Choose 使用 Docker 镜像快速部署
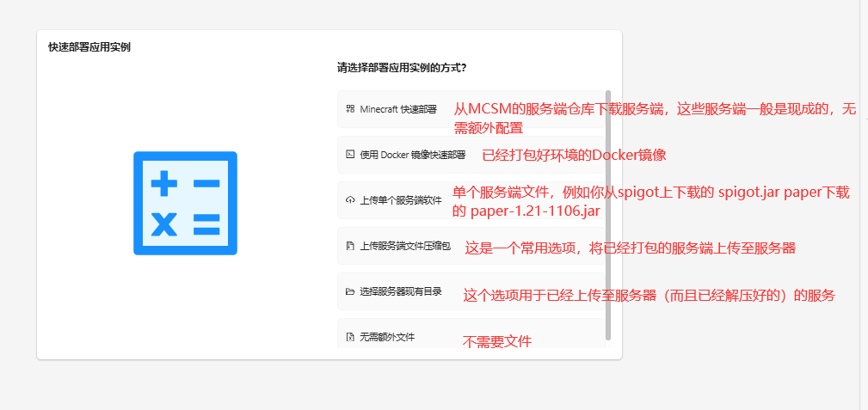The width and height of the screenshot is (868, 410). tap(412, 155)
